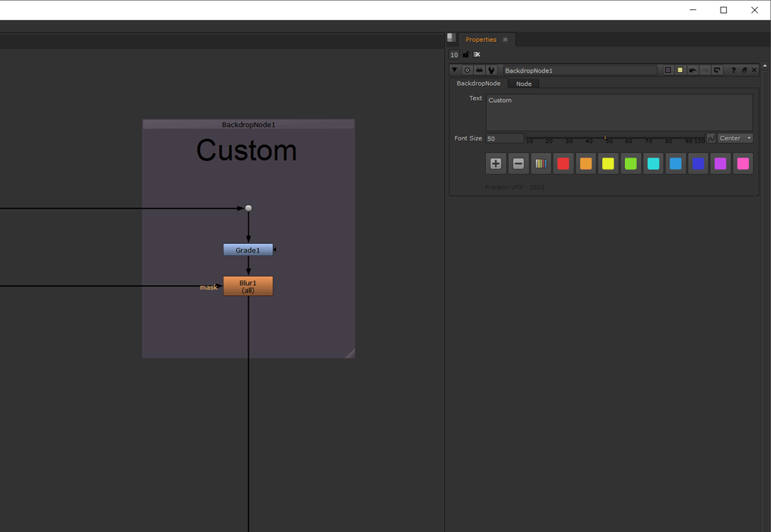
Task: Click the center node in viewer icon
Action: coord(467,70)
